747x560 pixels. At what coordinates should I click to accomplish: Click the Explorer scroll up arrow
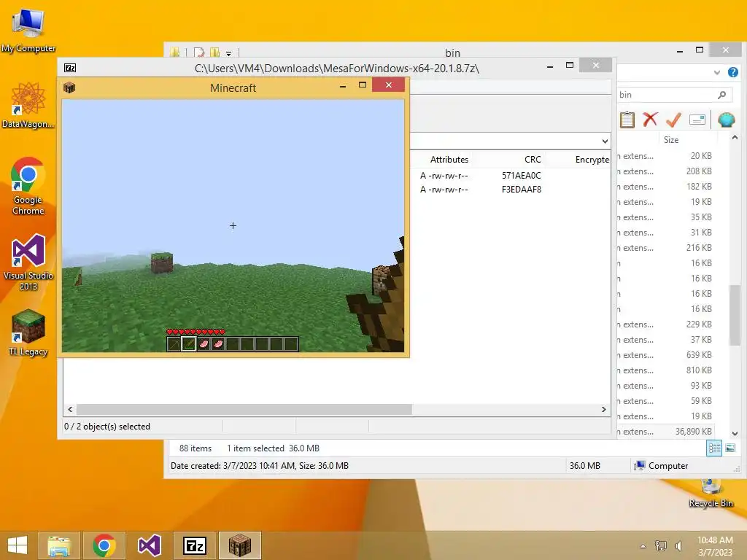point(735,138)
